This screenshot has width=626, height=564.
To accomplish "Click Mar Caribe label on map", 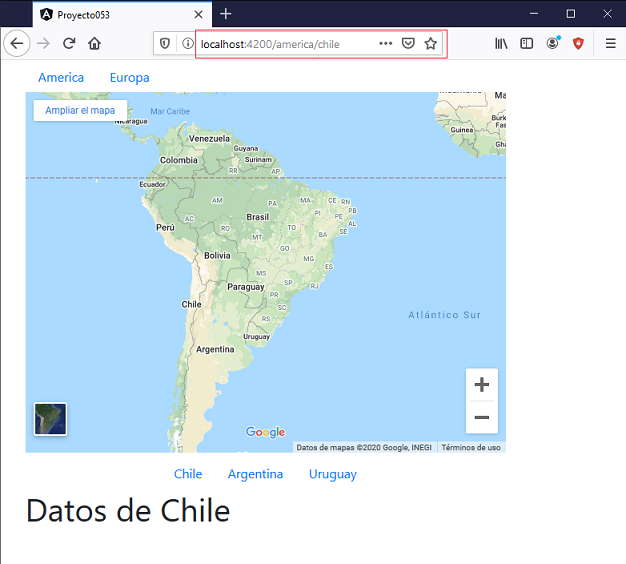I will [x=170, y=111].
